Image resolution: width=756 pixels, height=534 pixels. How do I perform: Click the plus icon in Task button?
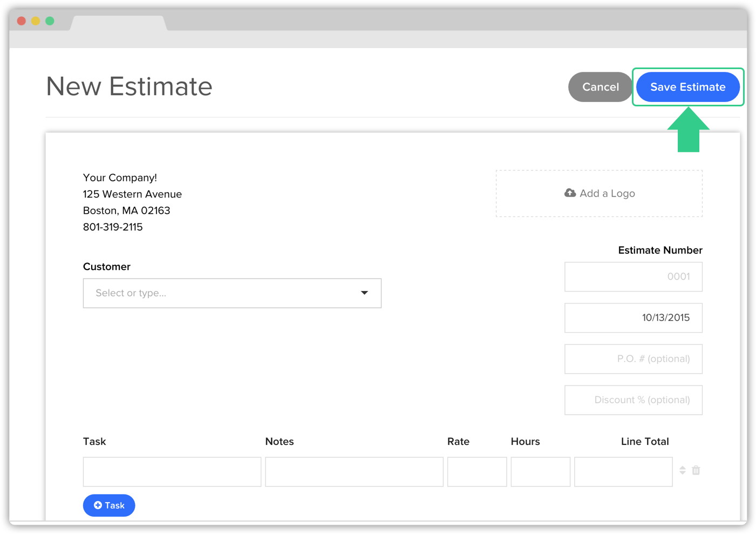(x=98, y=505)
